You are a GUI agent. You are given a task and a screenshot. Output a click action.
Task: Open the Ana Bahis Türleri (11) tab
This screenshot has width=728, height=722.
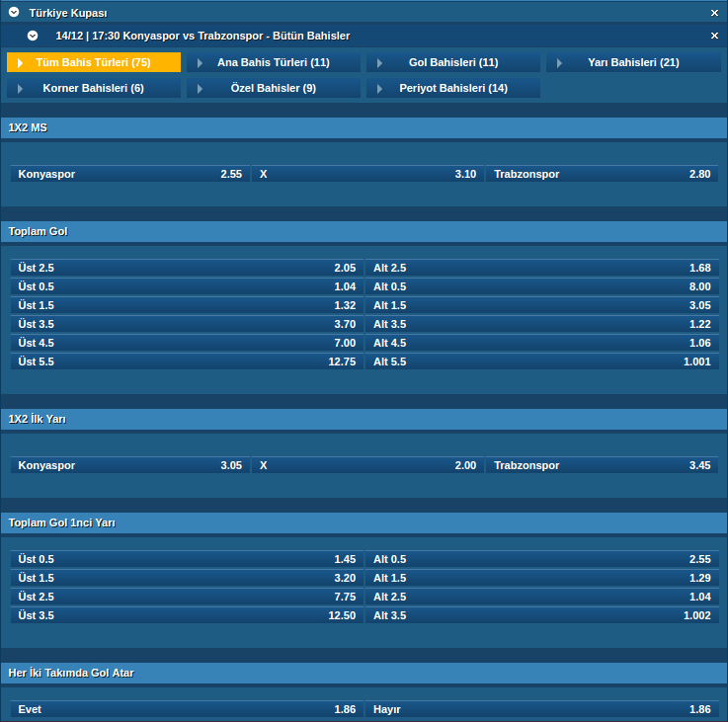point(274,62)
